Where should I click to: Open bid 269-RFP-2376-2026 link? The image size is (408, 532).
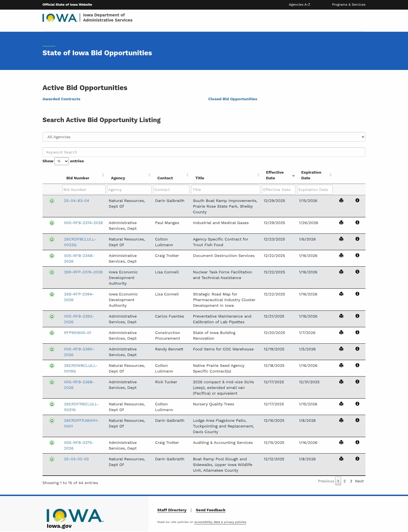click(x=83, y=272)
